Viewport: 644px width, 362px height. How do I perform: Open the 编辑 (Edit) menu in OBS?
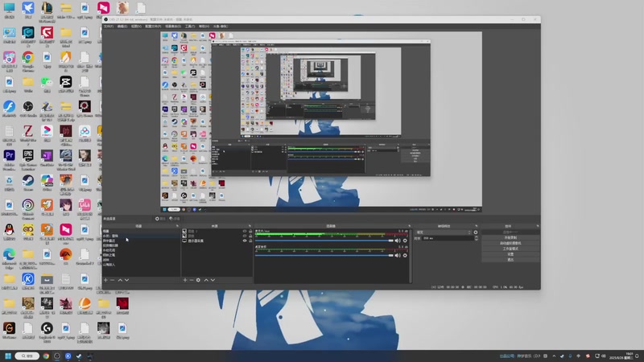pyautogui.click(x=122, y=27)
